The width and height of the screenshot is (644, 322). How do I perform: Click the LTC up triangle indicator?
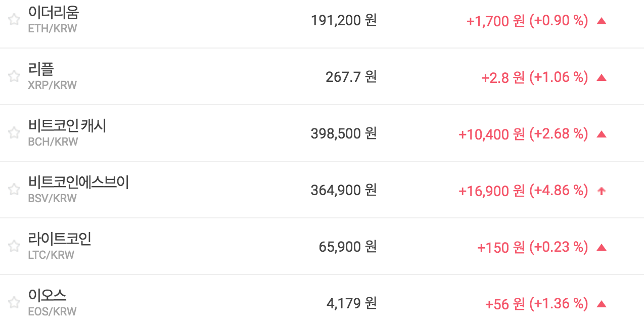[601, 248]
